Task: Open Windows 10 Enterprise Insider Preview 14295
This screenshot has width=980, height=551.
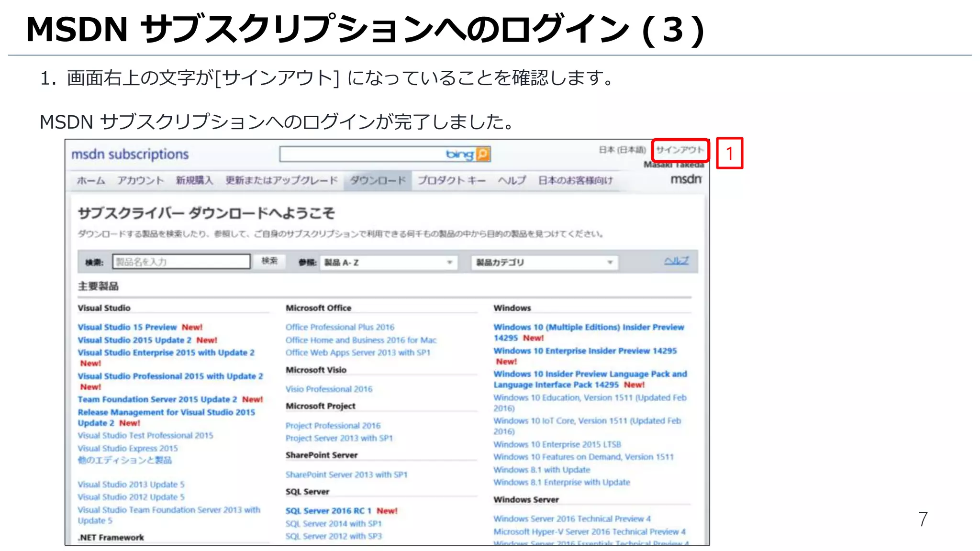Action: [585, 351]
